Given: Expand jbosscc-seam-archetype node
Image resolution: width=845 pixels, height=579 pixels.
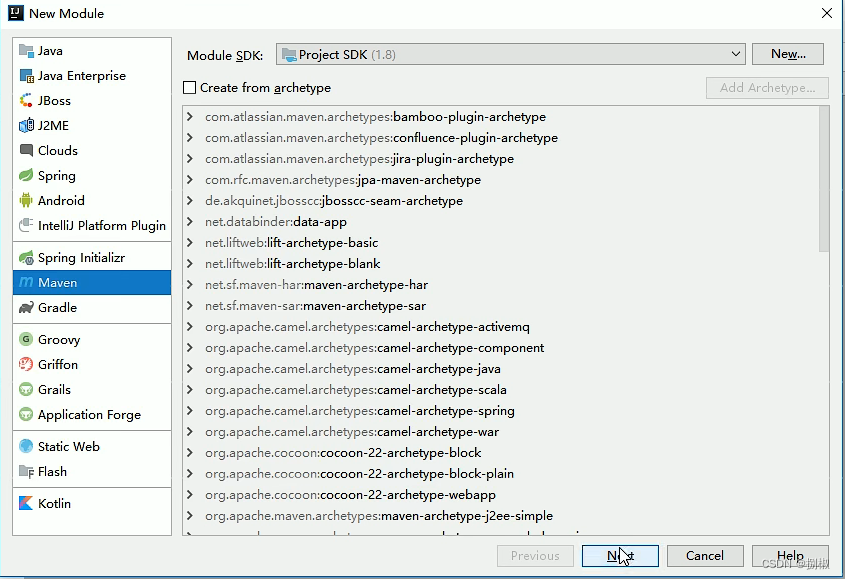Looking at the screenshot, I should pos(190,201).
